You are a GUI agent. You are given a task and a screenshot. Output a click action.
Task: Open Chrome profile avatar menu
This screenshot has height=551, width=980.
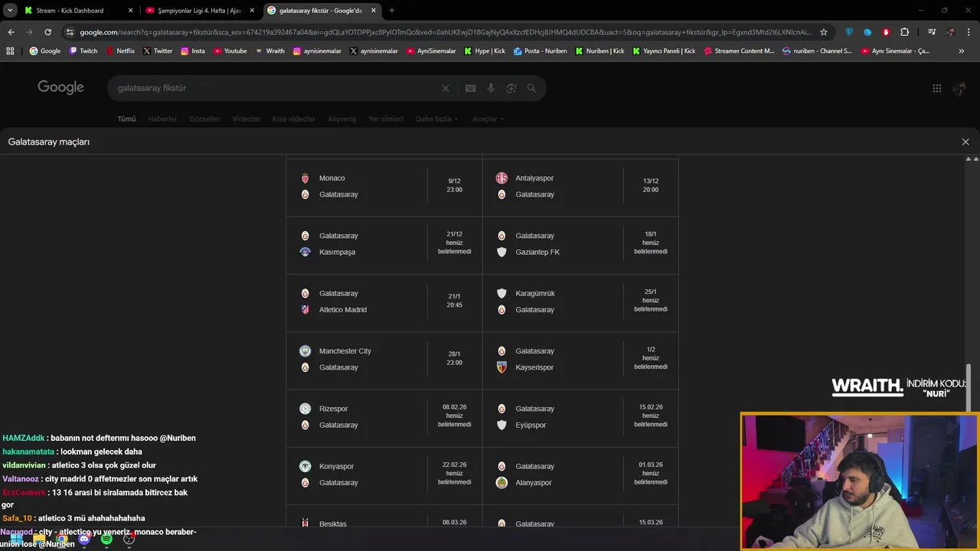951,32
